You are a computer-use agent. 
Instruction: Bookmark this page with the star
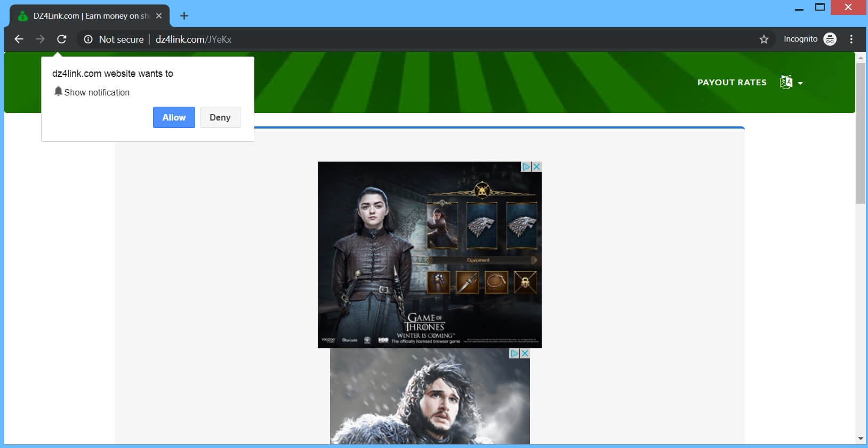(x=764, y=39)
